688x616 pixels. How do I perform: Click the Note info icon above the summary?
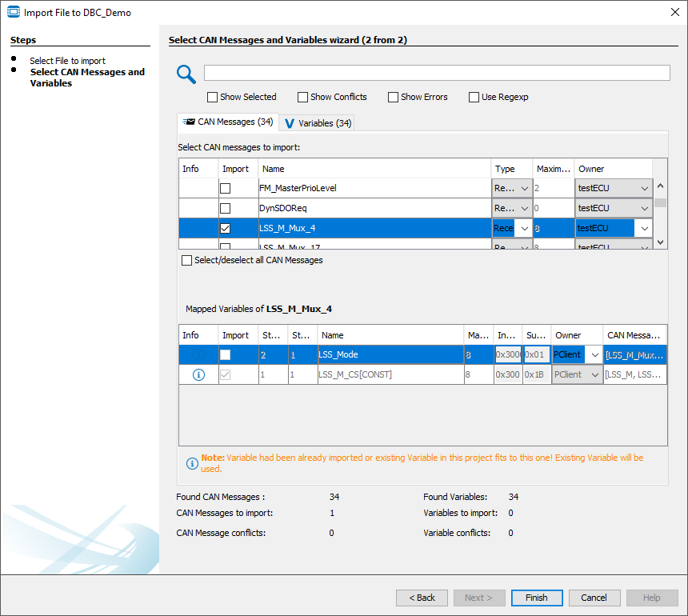pos(191,463)
